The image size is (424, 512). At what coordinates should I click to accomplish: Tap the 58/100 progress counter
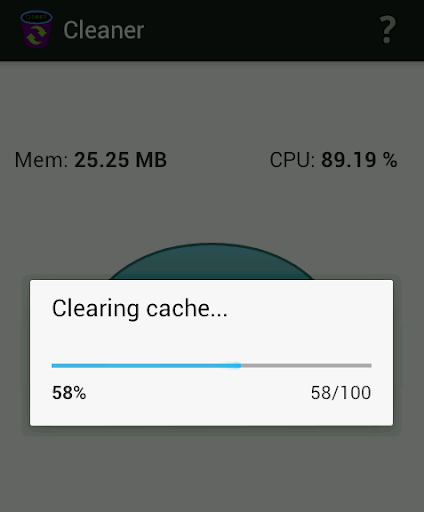341,393
